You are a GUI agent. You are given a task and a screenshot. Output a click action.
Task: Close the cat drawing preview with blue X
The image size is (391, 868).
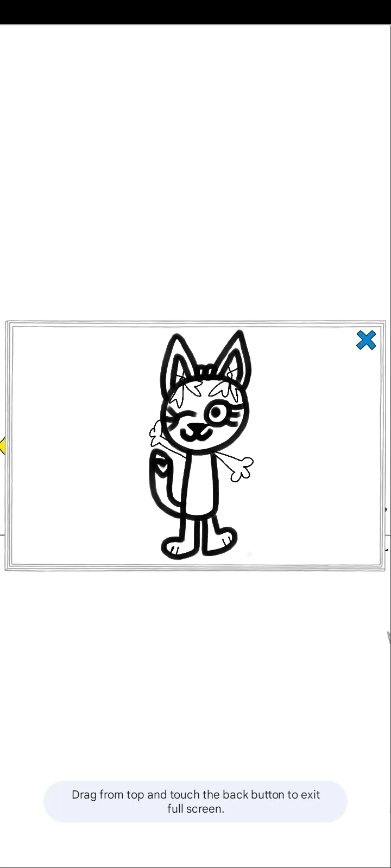point(366,340)
